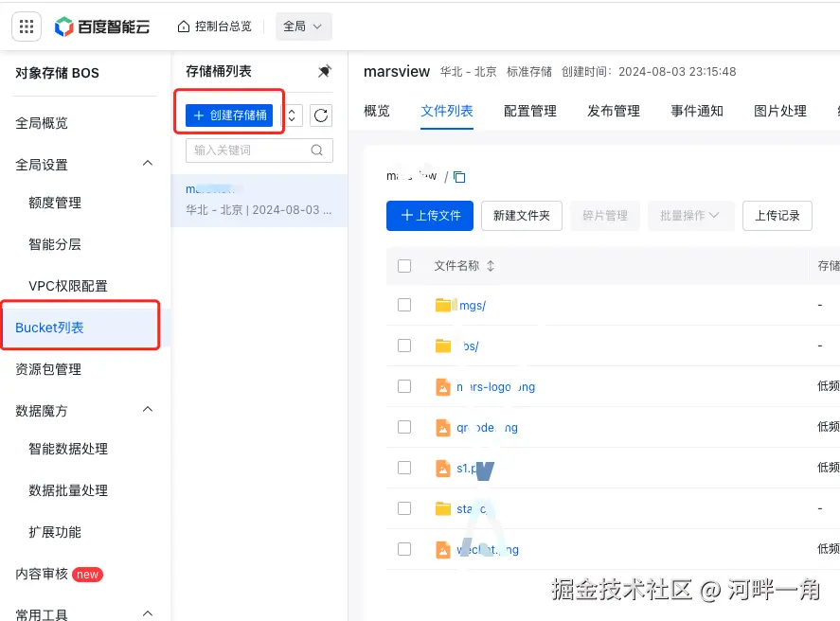The image size is (840, 621).
Task: Click the image file icon for s1.p file
Action: tap(443, 468)
